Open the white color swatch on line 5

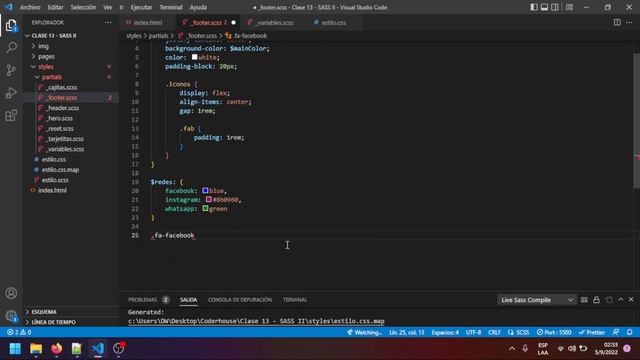tap(195, 57)
